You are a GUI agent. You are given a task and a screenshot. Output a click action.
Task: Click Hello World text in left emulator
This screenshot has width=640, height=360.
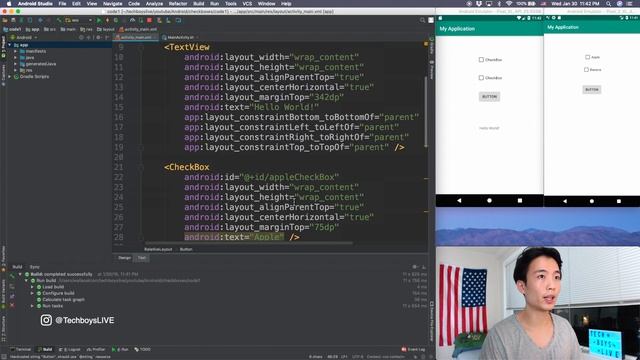pos(489,128)
